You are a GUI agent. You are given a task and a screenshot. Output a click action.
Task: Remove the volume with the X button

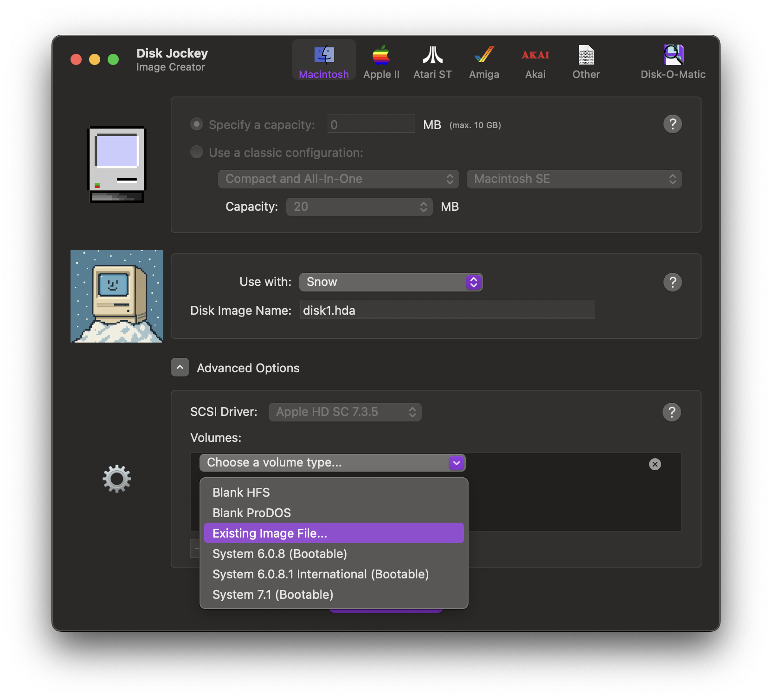[655, 464]
